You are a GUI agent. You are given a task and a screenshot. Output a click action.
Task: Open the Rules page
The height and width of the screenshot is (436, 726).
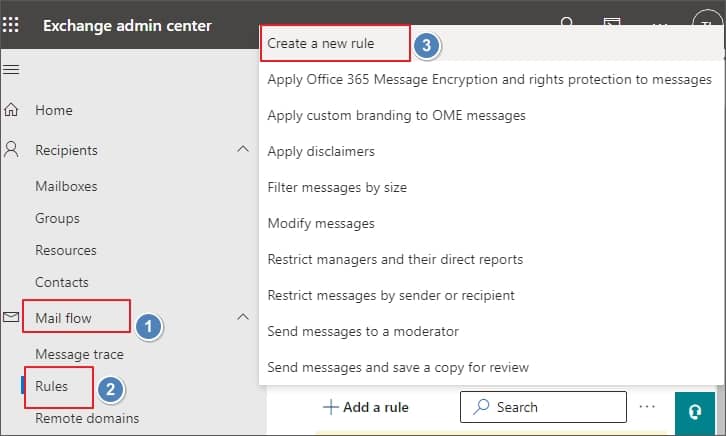tap(51, 386)
